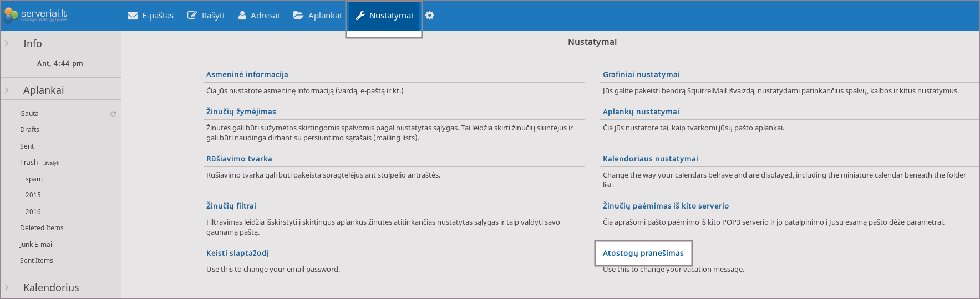
Task: Click the Nustatymai wrench icon
Action: (x=360, y=16)
